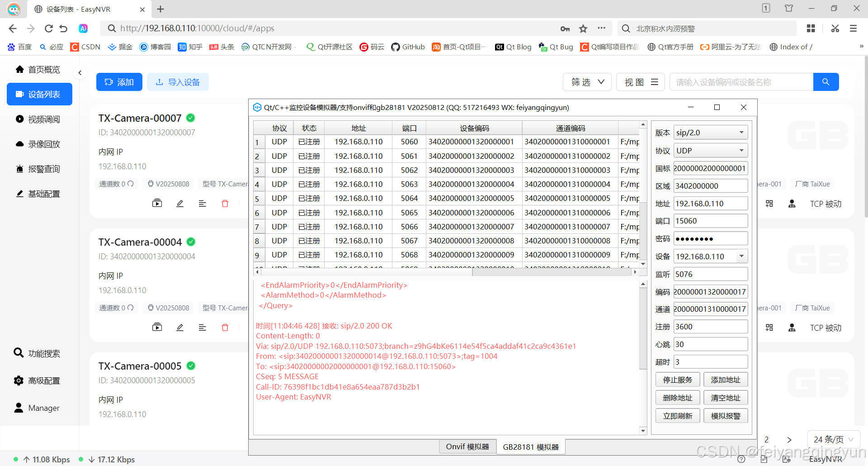The width and height of the screenshot is (868, 466).
Task: Open the 视图 view switcher
Action: (x=641, y=82)
